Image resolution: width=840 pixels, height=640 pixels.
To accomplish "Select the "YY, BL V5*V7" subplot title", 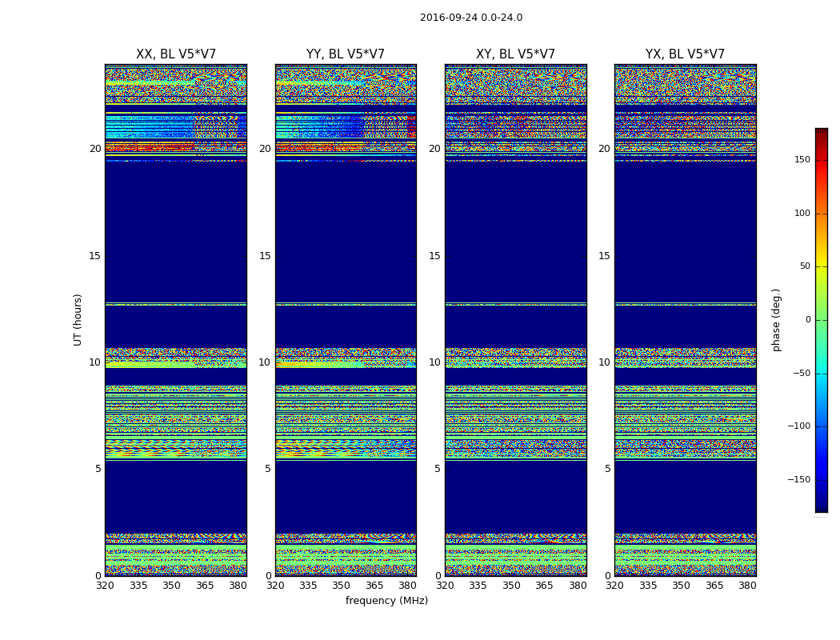I will pos(346,54).
